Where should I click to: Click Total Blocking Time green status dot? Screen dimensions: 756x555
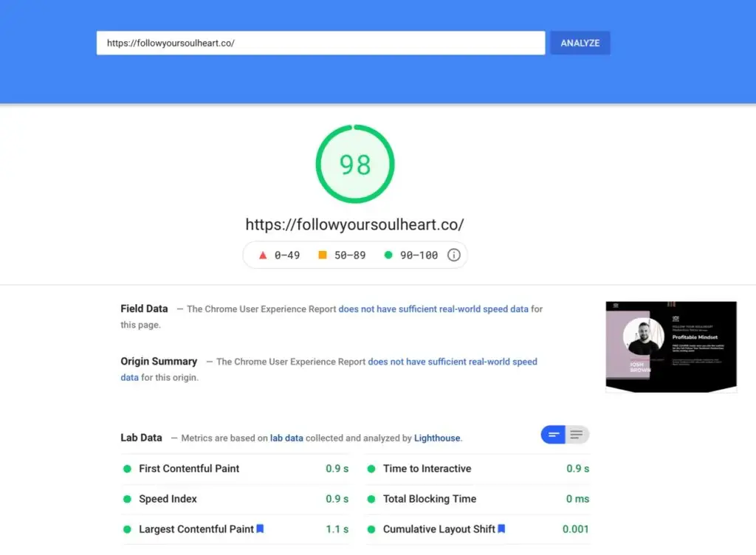pyautogui.click(x=371, y=499)
